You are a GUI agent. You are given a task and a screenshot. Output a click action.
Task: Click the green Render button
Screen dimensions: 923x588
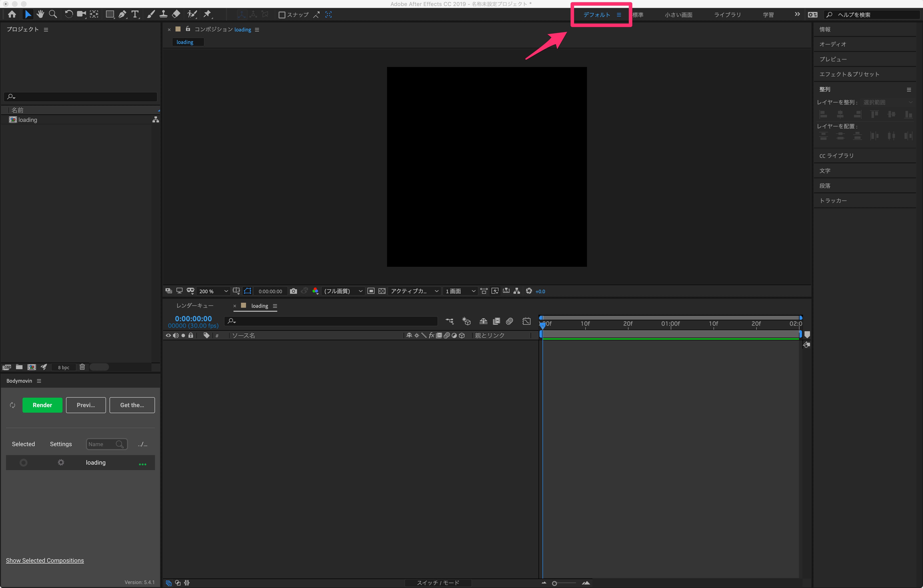42,405
